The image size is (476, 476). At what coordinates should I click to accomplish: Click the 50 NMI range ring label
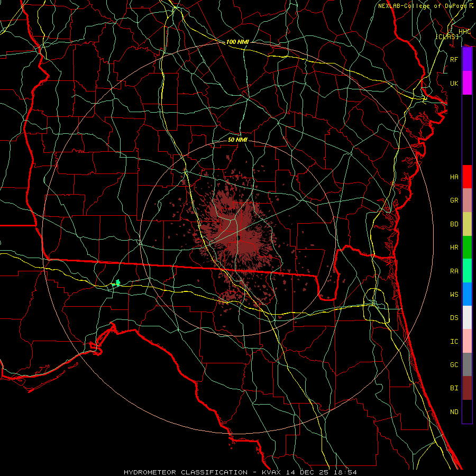(x=237, y=140)
